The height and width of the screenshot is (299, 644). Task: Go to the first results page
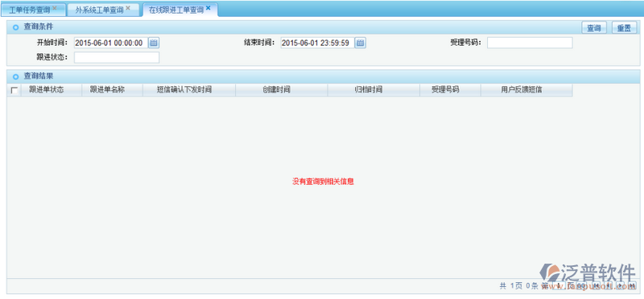click(x=596, y=285)
